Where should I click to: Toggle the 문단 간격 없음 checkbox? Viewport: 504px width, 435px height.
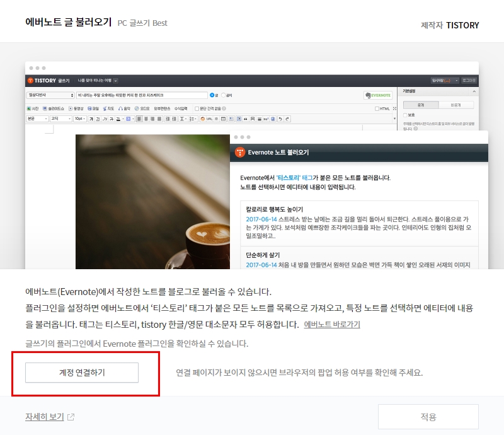(x=197, y=108)
